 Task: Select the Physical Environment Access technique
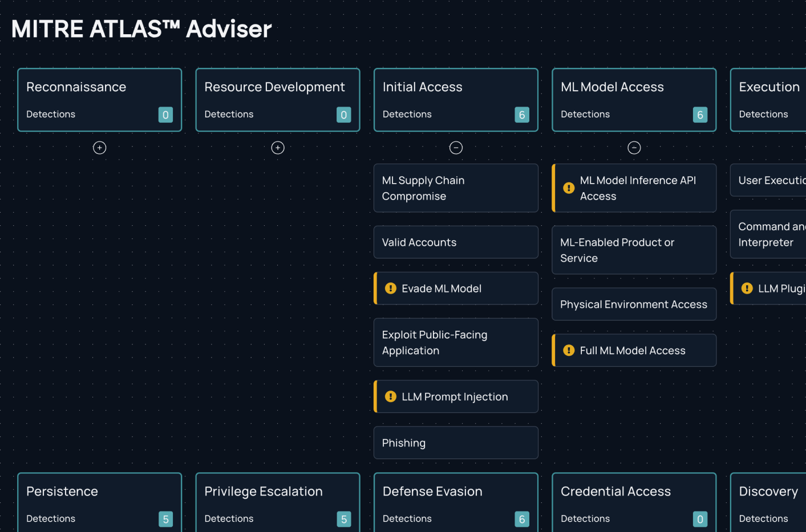pos(634,304)
